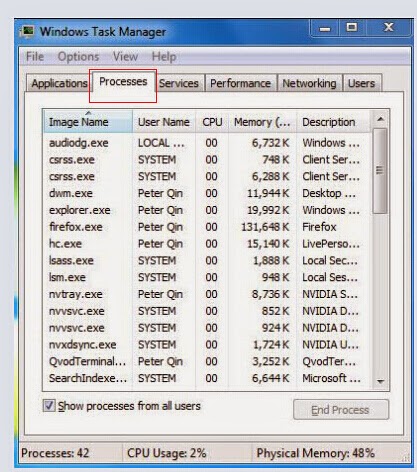Screen dimensions: 417x472
Task: Click the process list scrollbar thumb
Action: pyautogui.click(x=380, y=171)
